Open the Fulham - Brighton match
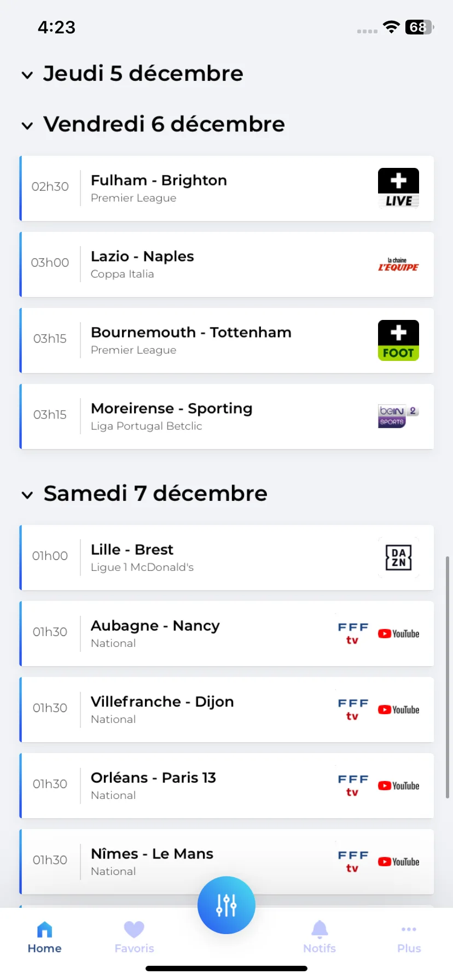This screenshot has height=980, width=453. [226, 189]
